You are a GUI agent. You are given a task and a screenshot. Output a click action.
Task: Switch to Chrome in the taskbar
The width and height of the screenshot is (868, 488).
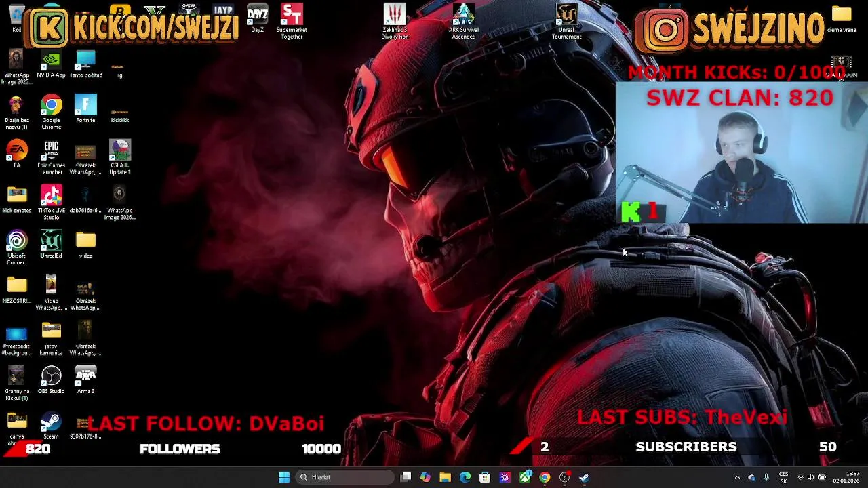[x=545, y=477]
